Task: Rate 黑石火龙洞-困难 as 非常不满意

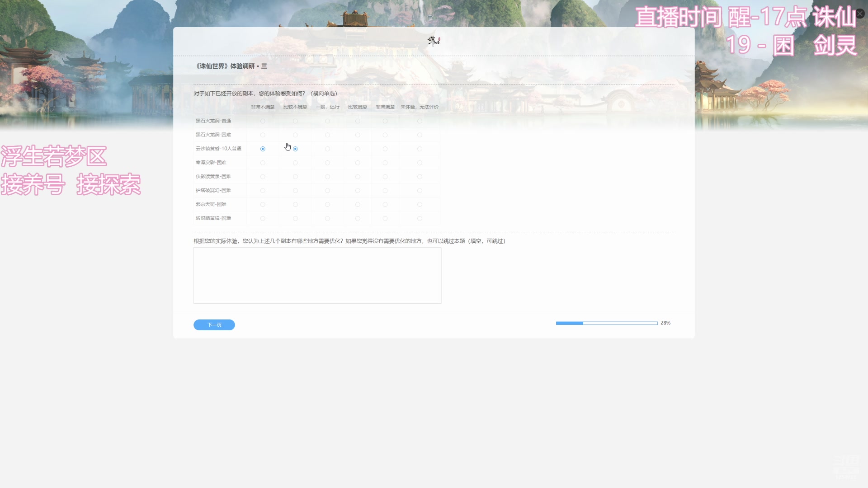Action: pyautogui.click(x=263, y=135)
